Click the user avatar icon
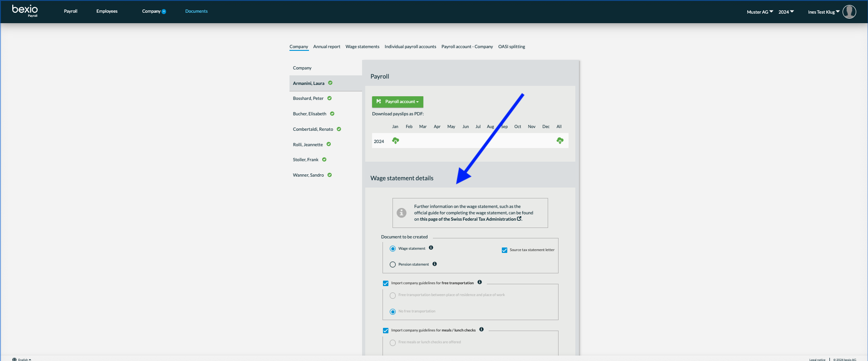 849,12
